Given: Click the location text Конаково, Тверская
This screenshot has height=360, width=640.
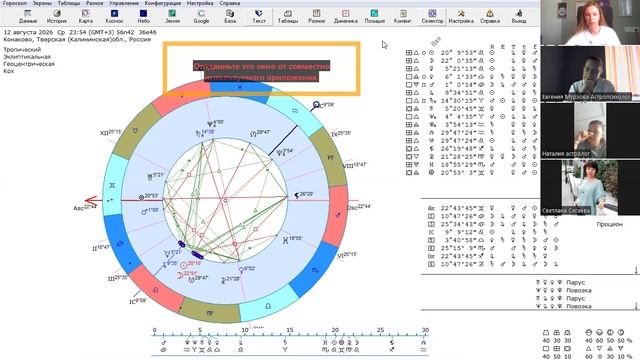Looking at the screenshot, I should coord(77,39).
